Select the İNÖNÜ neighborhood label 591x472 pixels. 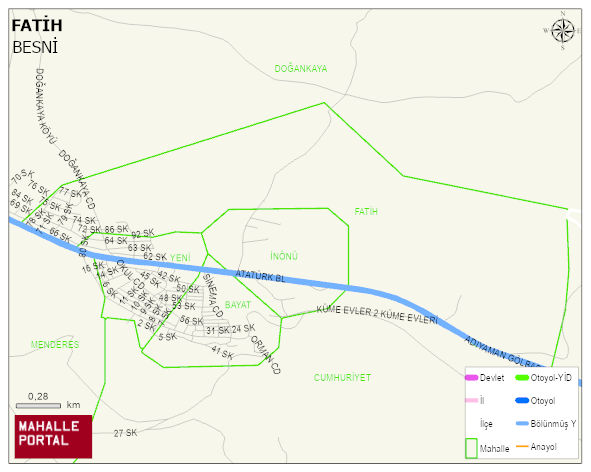click(284, 256)
